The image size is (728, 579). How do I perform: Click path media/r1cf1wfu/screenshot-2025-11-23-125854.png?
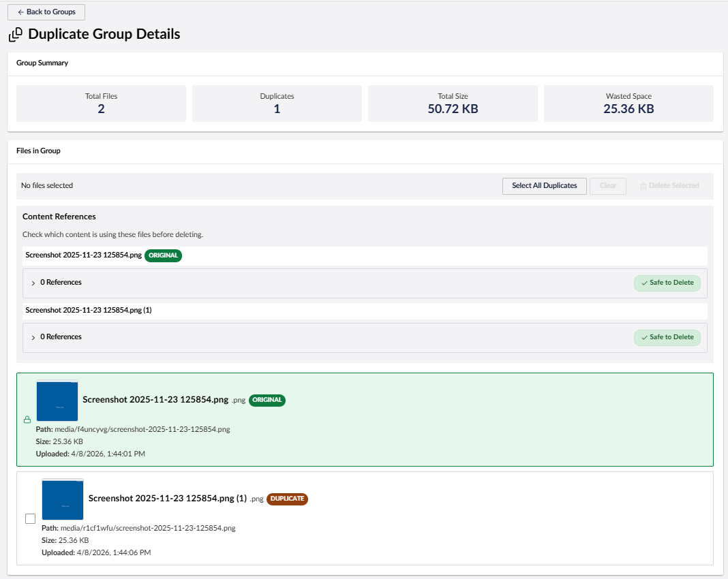pyautogui.click(x=148, y=529)
